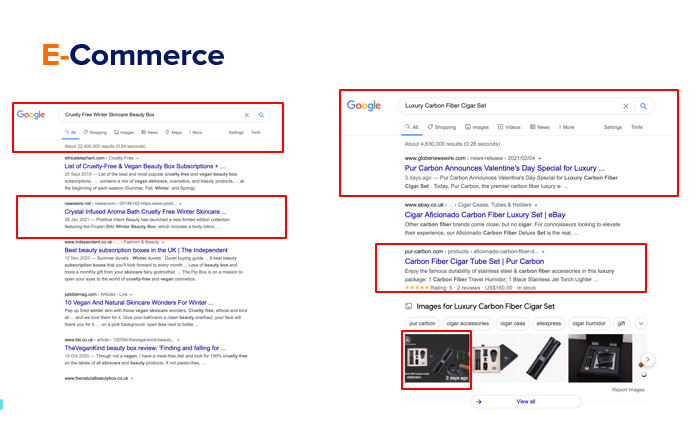Clear the Luxury Carbon Fiber Cigar Set query
The image size is (699, 422).
click(x=625, y=106)
